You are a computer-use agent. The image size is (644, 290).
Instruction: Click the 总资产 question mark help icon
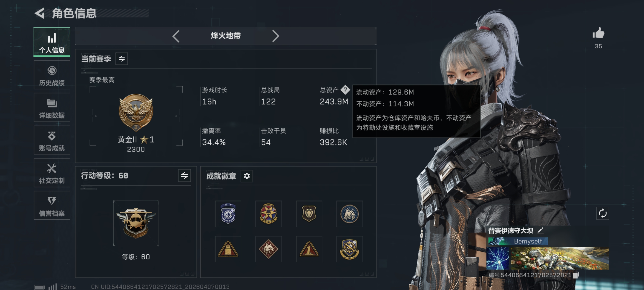pyautogui.click(x=345, y=90)
